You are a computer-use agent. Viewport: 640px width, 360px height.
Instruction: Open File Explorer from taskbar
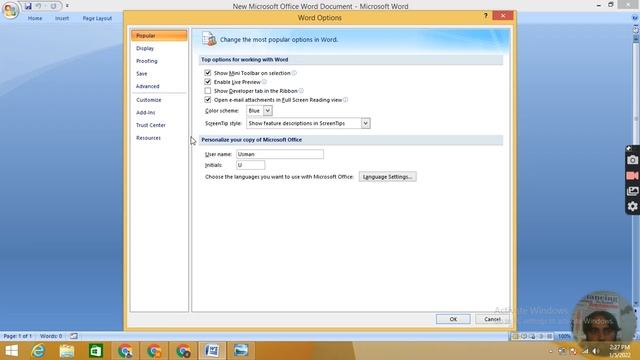point(67,351)
